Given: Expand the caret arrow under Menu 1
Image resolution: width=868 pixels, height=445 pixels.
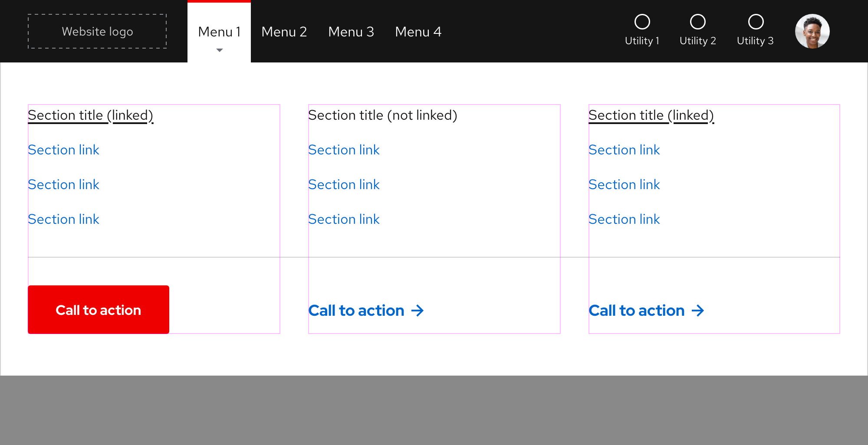Looking at the screenshot, I should point(219,50).
